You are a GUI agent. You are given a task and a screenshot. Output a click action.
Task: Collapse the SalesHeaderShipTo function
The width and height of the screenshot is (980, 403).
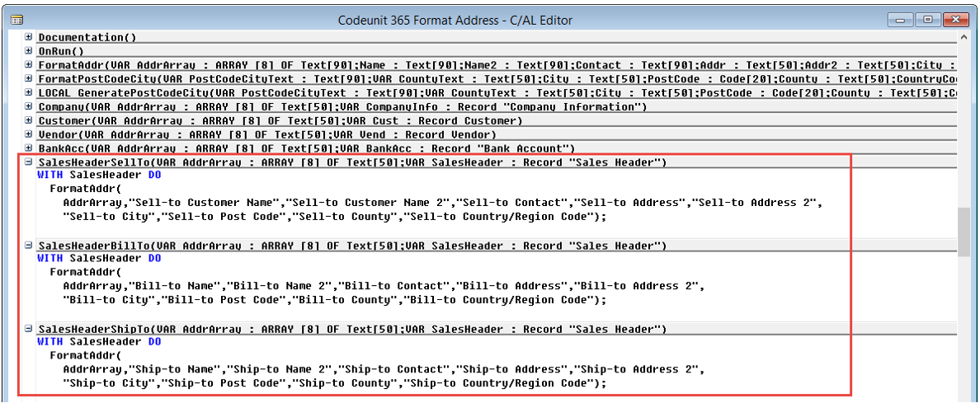[x=29, y=329]
